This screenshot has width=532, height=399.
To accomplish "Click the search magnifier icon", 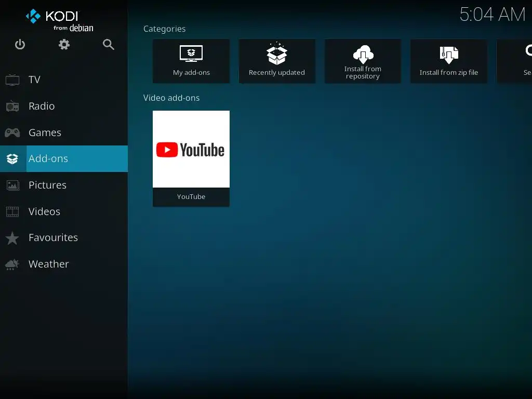I will click(x=108, y=45).
